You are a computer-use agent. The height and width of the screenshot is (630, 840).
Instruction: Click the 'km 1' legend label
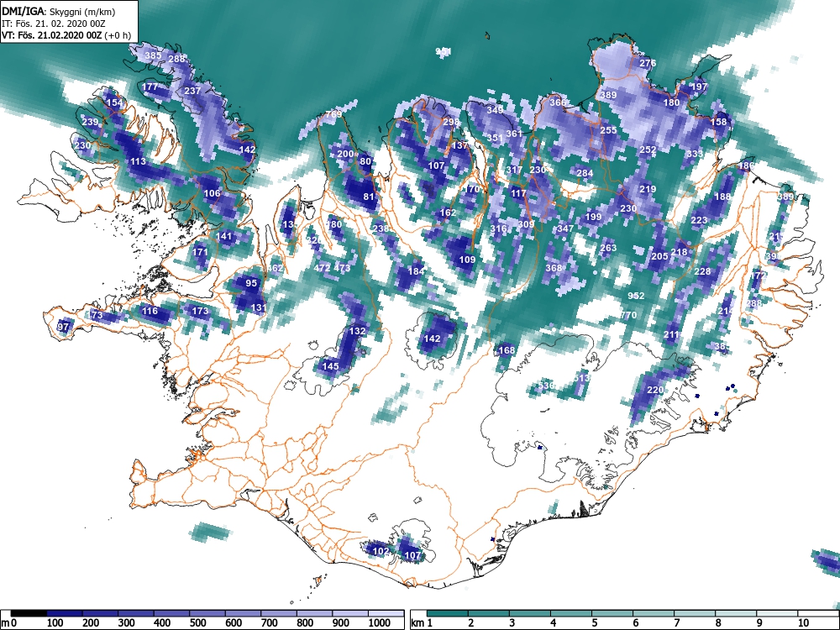point(423,622)
